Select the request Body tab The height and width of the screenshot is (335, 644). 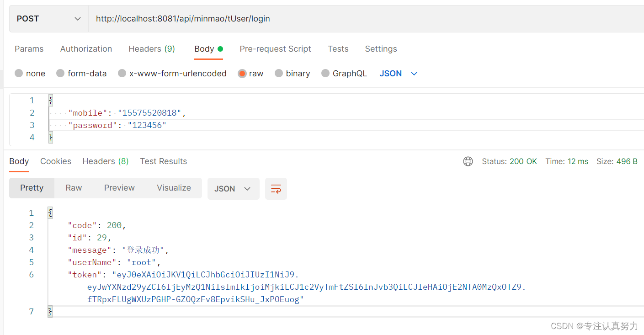pos(208,49)
